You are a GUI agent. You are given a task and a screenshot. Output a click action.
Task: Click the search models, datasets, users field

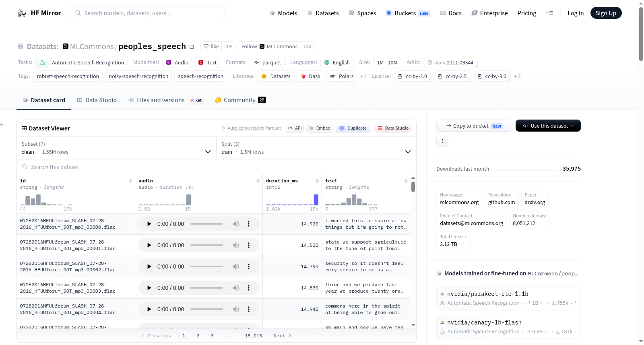148,13
